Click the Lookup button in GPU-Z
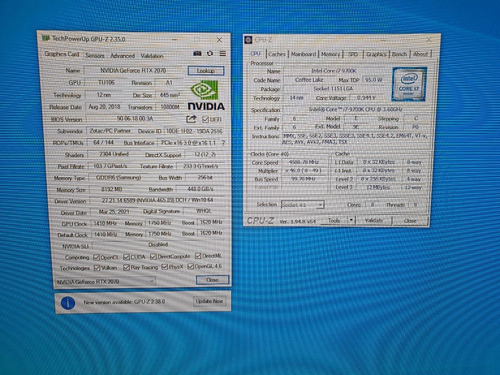This screenshot has width=500, height=375. point(206,71)
